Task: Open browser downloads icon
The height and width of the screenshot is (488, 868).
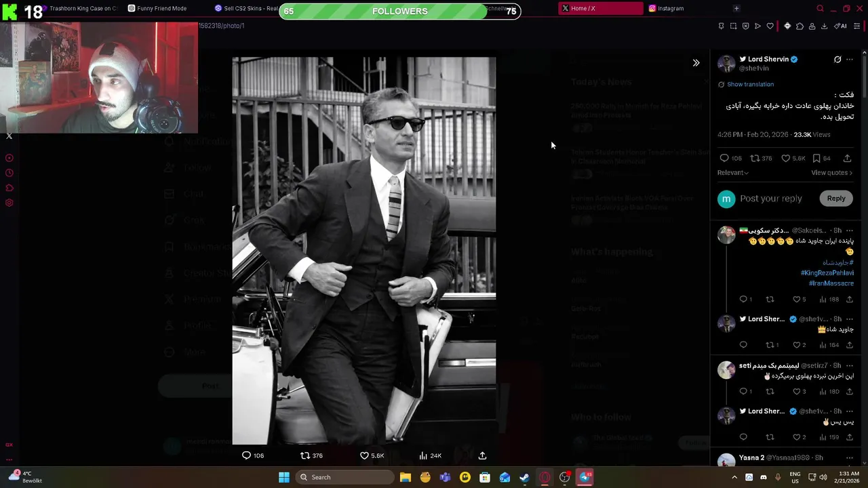Action: [824, 26]
